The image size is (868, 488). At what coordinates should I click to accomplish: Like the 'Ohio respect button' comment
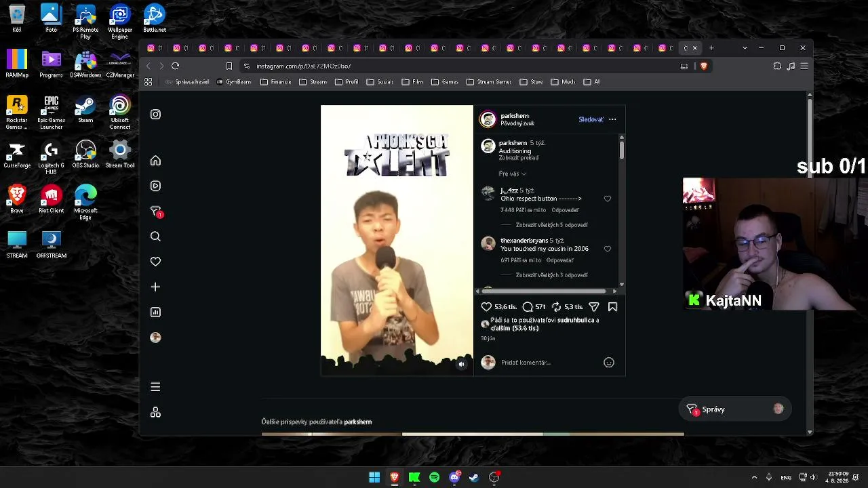(608, 199)
